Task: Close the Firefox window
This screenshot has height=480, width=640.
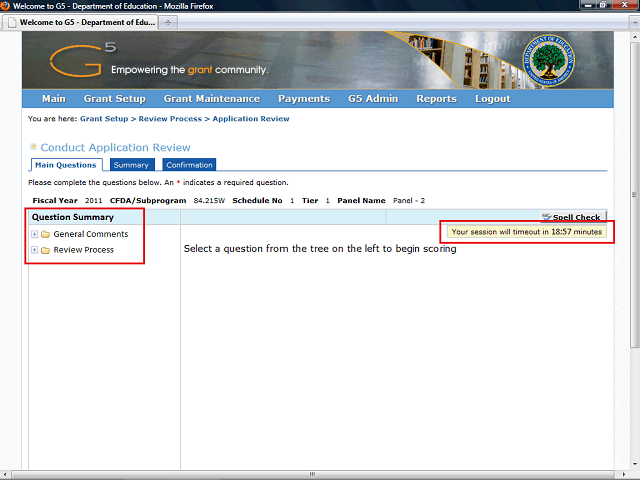Action: point(624,5)
